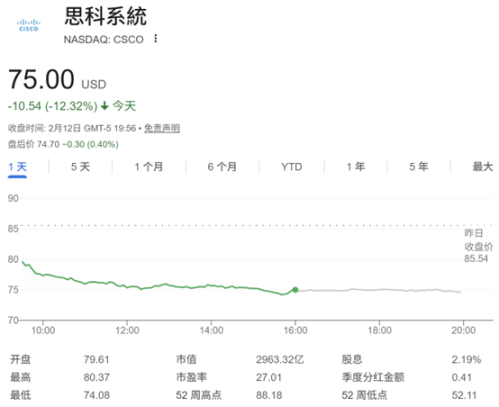Click the 52 周高点 value 88.18

point(269,395)
